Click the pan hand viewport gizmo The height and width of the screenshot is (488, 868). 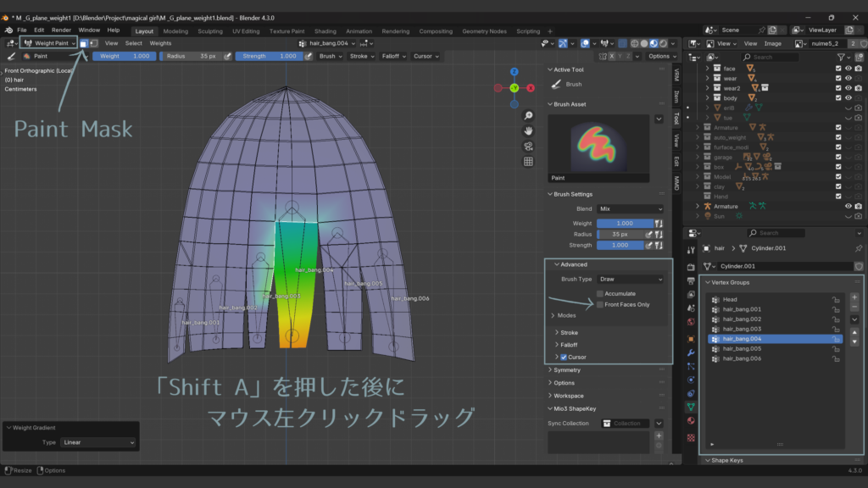tap(528, 130)
